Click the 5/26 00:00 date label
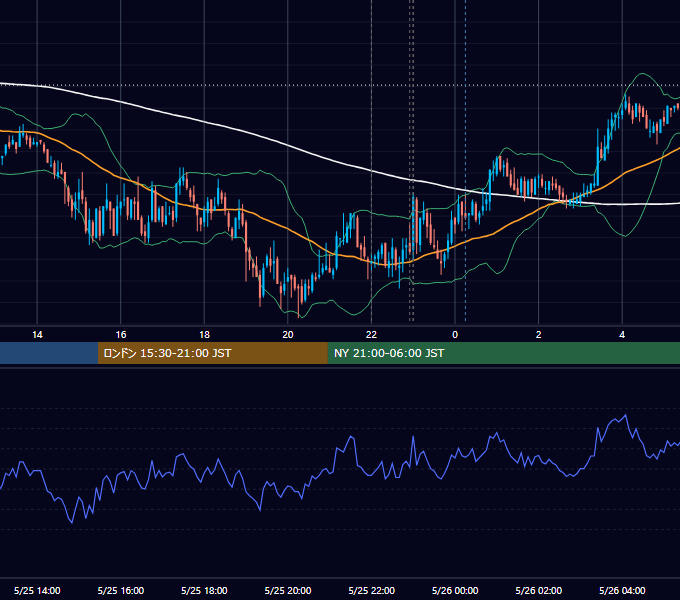This screenshot has width=680, height=600. click(455, 590)
